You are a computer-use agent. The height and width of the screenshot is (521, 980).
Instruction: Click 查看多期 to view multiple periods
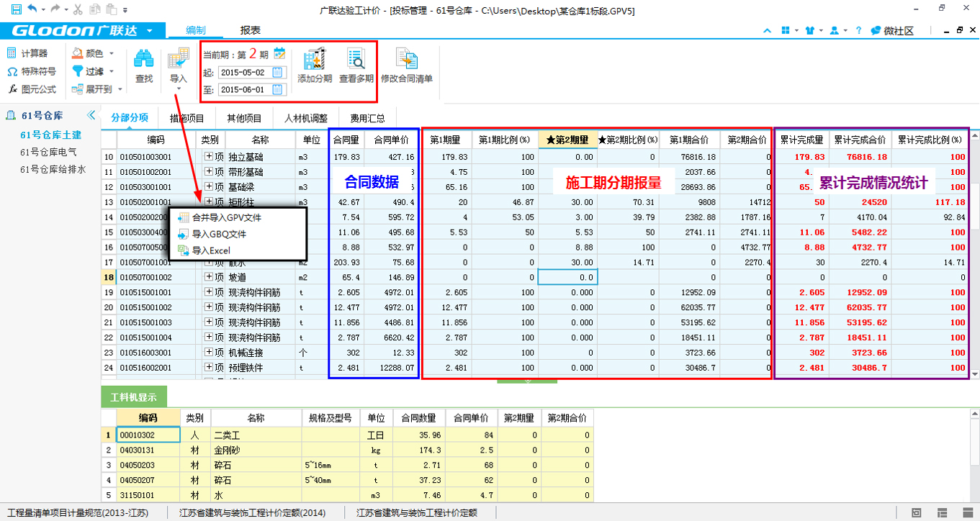(356, 66)
